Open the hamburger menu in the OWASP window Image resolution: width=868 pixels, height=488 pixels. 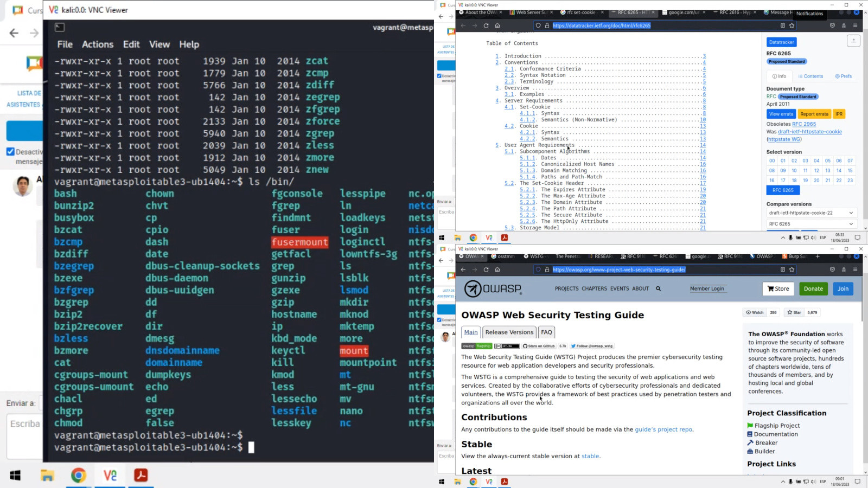click(856, 269)
